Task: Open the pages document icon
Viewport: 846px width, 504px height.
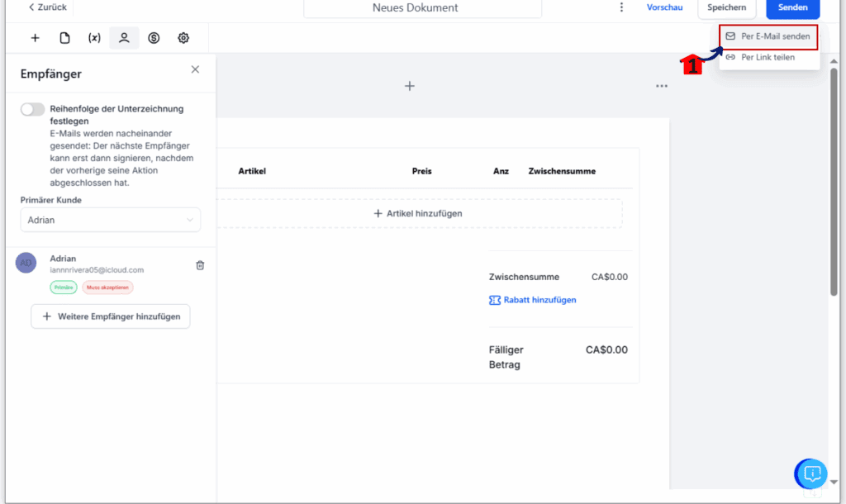Action: coord(64,38)
